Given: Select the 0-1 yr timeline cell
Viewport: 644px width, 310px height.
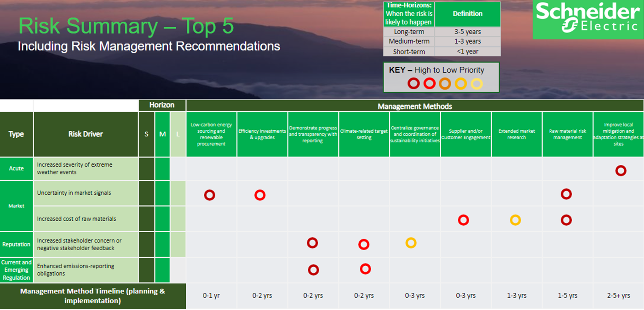Looking at the screenshot, I should tap(211, 296).
